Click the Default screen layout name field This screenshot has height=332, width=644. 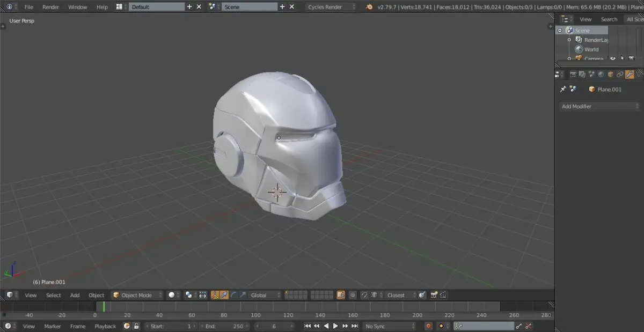pos(156,7)
